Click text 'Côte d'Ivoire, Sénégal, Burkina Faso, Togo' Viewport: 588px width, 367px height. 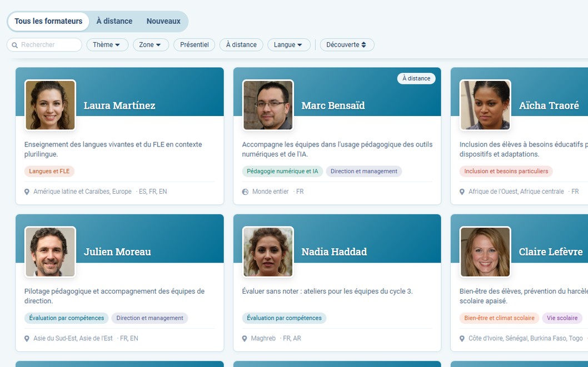click(526, 339)
